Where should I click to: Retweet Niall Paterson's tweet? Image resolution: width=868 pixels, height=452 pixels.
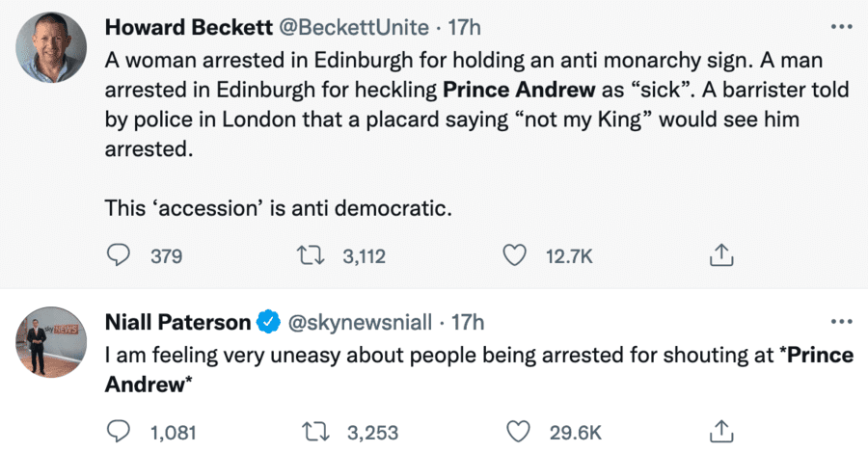click(313, 431)
